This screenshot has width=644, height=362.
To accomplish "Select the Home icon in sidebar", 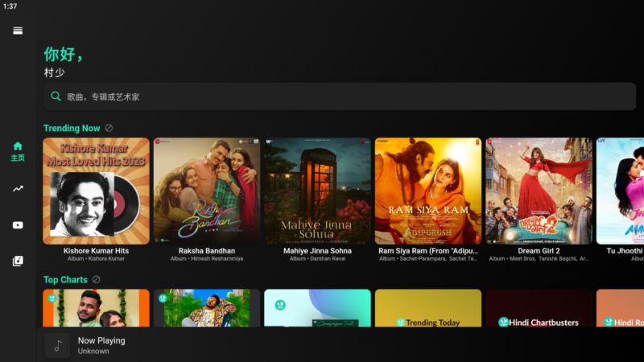I will (18, 151).
